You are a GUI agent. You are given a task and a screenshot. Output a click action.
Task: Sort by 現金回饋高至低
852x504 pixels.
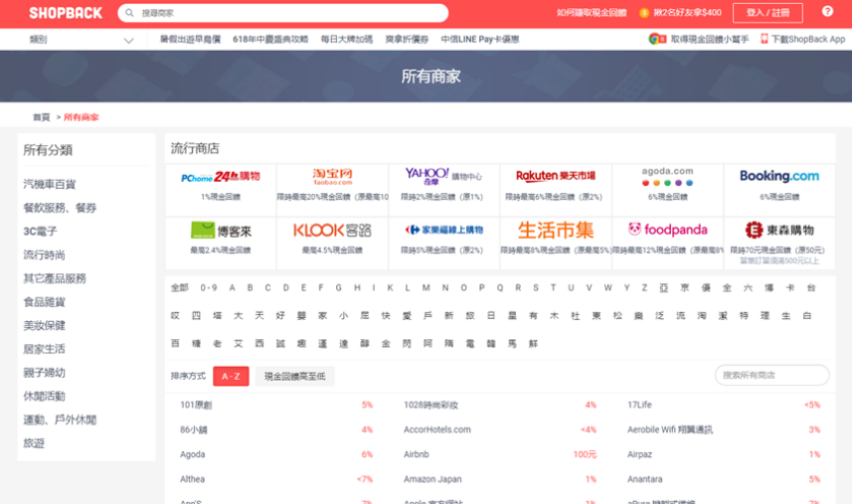click(295, 376)
